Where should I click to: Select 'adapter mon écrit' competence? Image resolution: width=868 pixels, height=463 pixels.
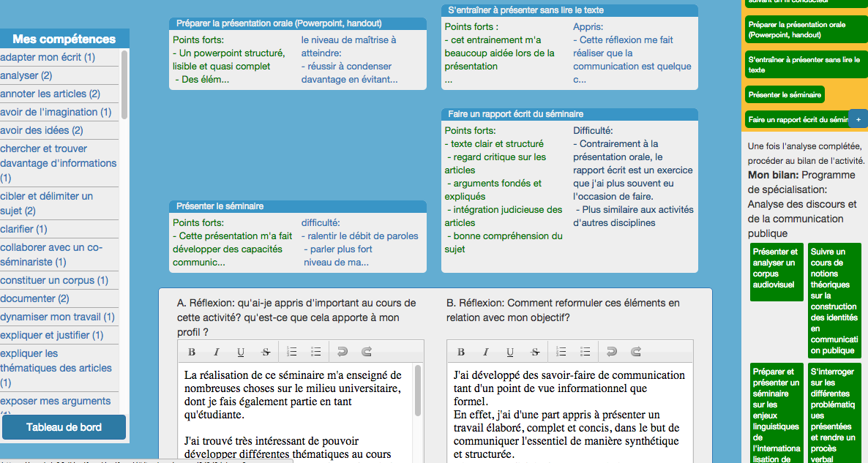pyautogui.click(x=48, y=57)
